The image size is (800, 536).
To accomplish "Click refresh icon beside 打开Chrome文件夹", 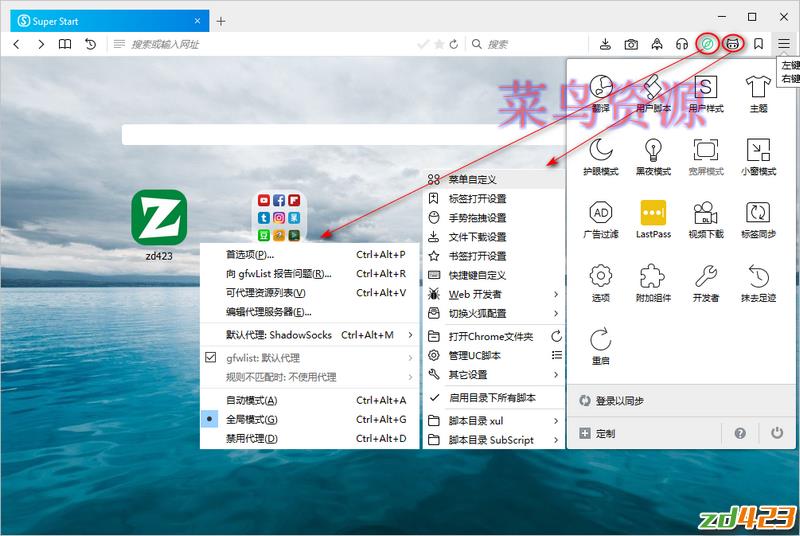I will (557, 336).
